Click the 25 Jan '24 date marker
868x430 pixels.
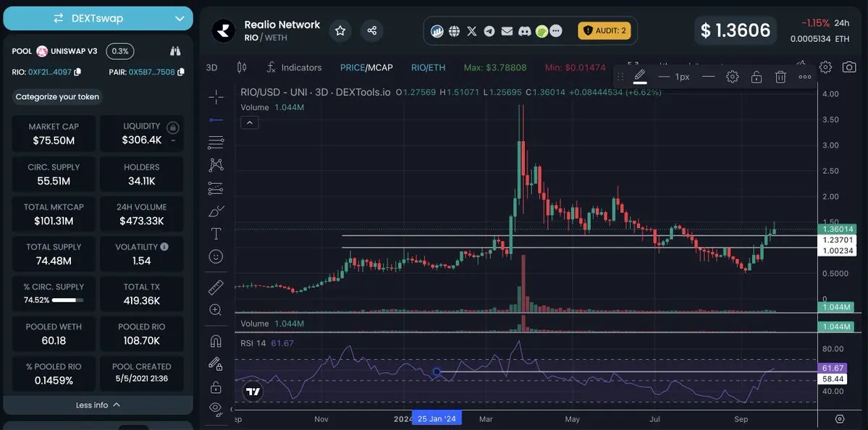[x=437, y=418]
